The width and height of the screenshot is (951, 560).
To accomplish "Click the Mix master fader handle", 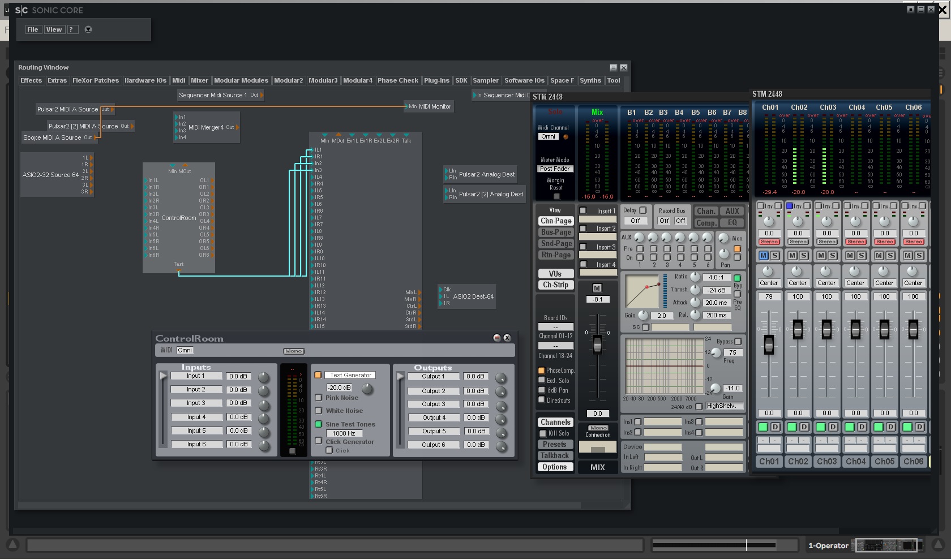I will pyautogui.click(x=597, y=344).
